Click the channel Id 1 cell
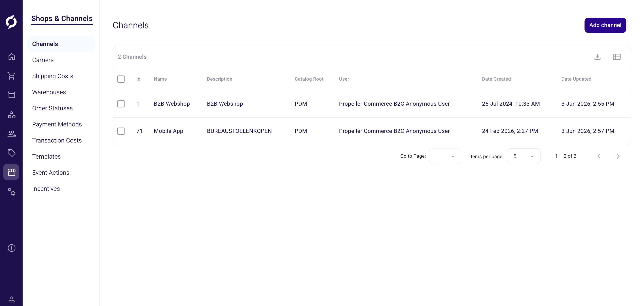Image resolution: width=644 pixels, height=306 pixels. [x=138, y=104]
